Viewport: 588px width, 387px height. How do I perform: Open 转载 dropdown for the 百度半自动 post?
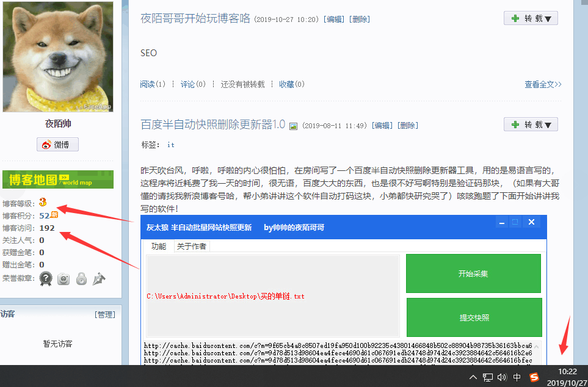point(531,125)
